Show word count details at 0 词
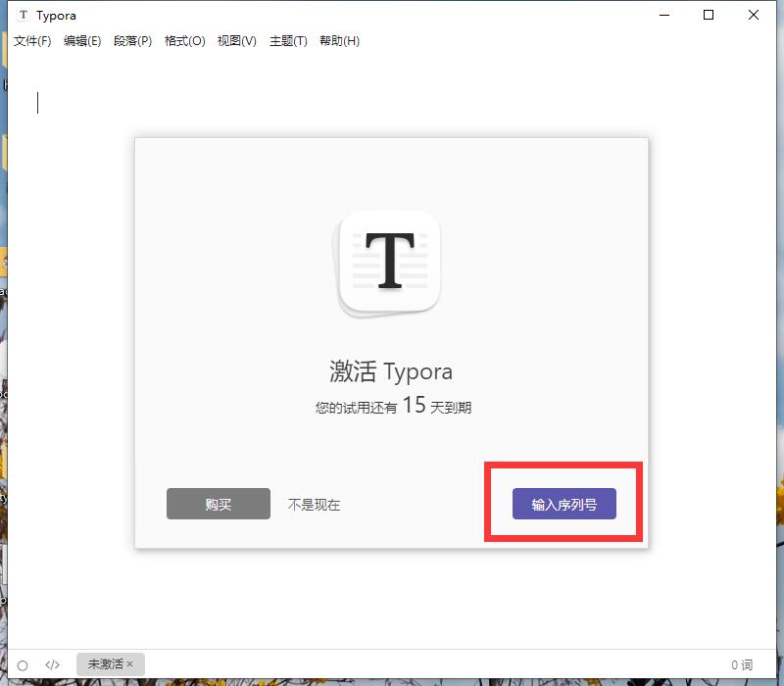 [x=742, y=665]
